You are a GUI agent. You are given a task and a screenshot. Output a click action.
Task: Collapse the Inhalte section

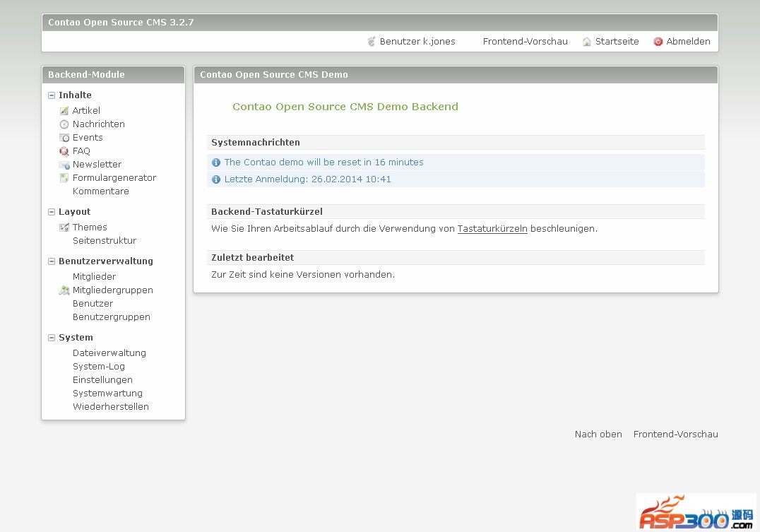click(x=52, y=95)
